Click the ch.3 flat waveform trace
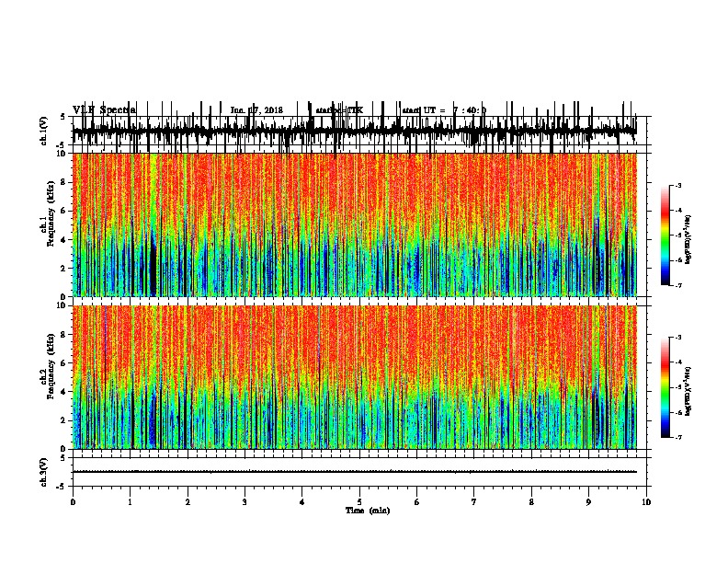Screen dimensions: 728x563 pyautogui.click(x=355, y=472)
